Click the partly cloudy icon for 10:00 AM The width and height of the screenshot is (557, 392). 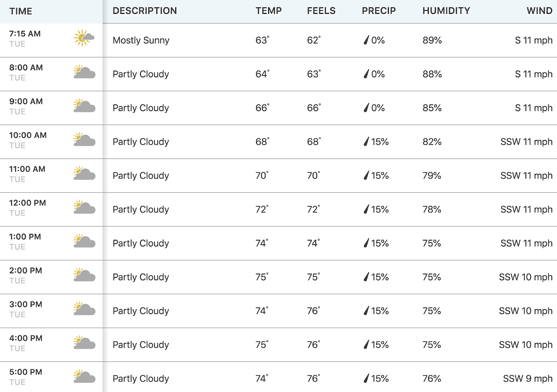[84, 139]
